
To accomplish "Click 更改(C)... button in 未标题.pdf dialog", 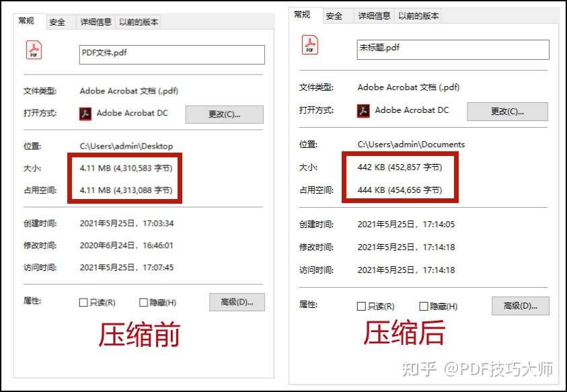I will pyautogui.click(x=507, y=112).
